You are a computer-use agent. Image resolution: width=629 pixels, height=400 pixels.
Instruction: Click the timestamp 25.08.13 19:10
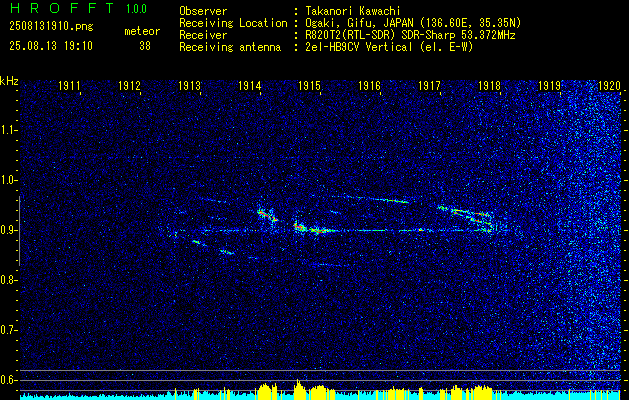coord(51,46)
